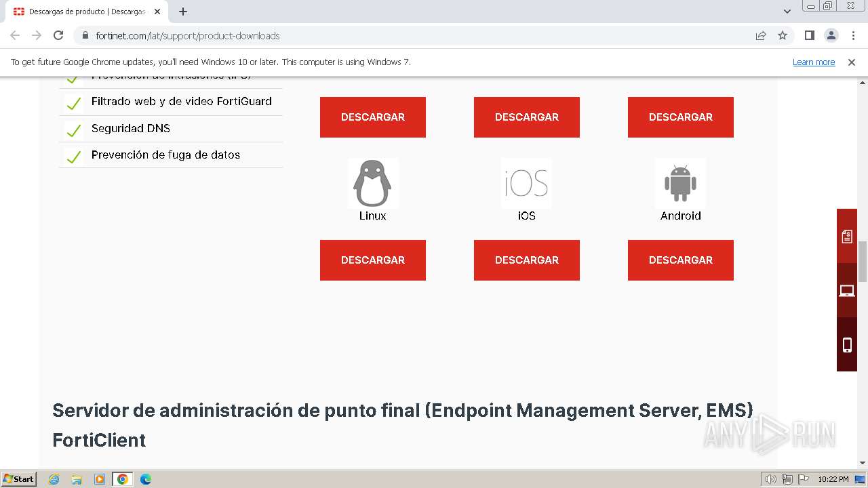Click the Seguridad DNS text

click(131, 128)
